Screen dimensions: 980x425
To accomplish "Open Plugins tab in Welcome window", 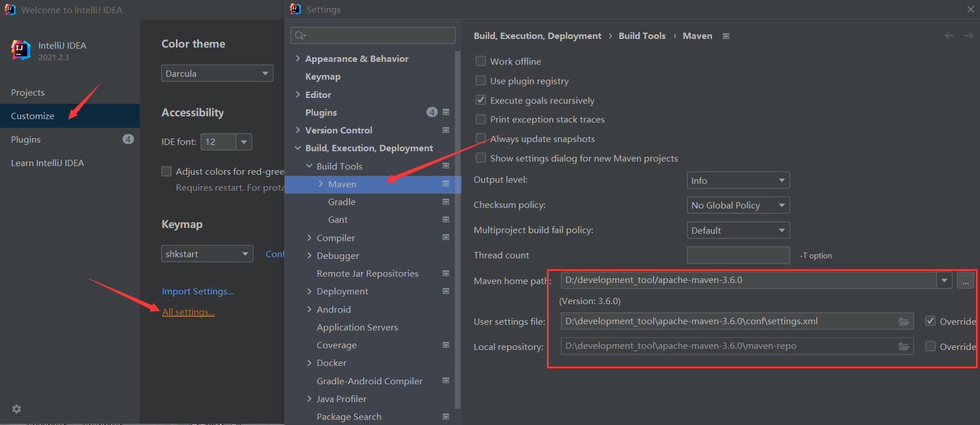I will (x=70, y=139).
